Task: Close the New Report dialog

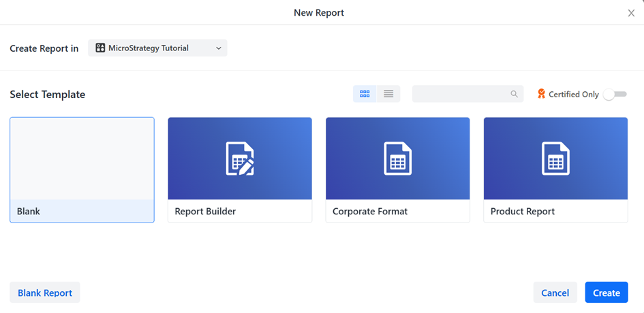Action: 631,13
